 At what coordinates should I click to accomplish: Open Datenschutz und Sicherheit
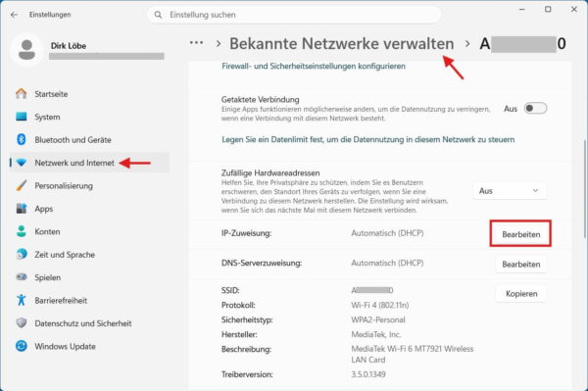pos(89,322)
